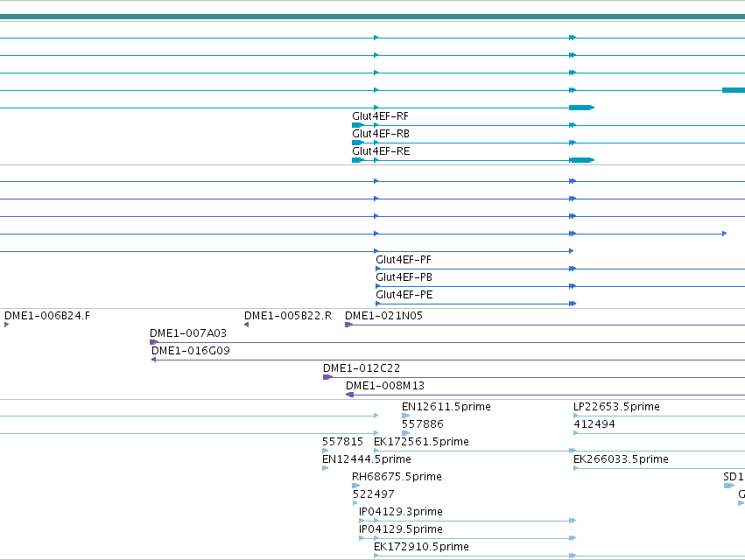Click the Glut4EF-RE first exon block
Screen dimensions: 745x560
coord(358,160)
